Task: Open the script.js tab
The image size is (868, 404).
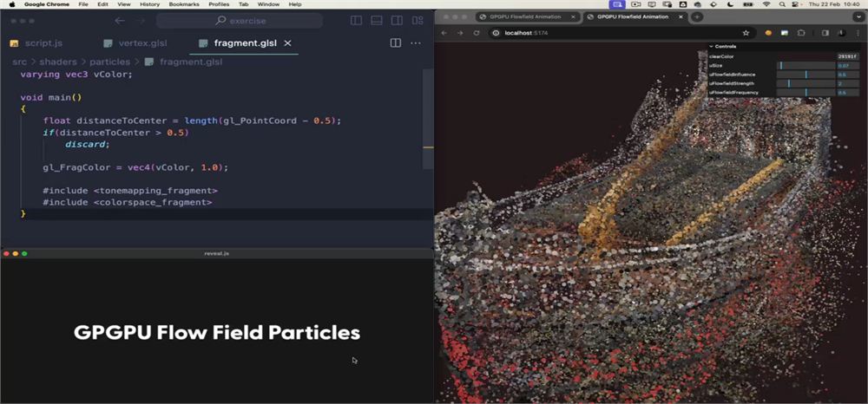Action: click(36, 43)
